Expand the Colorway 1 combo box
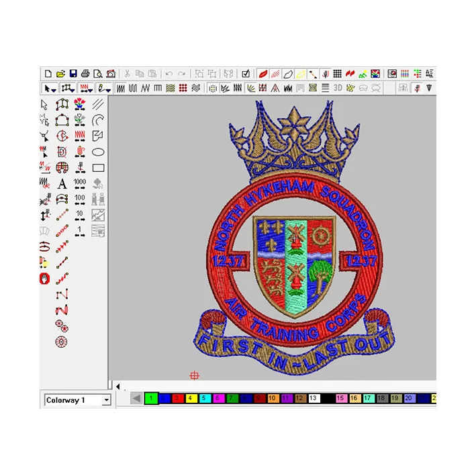This screenshot has height=476, width=476. coord(106,400)
